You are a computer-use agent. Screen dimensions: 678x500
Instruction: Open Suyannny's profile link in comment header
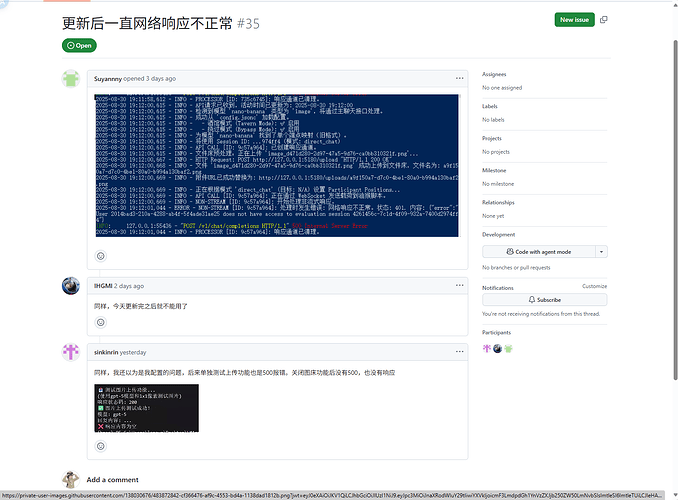click(108, 79)
